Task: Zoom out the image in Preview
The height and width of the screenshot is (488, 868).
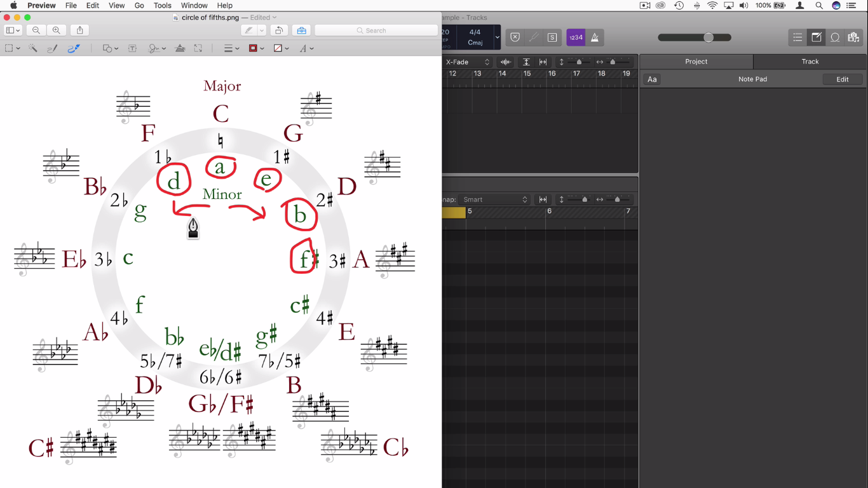Action: tap(36, 30)
